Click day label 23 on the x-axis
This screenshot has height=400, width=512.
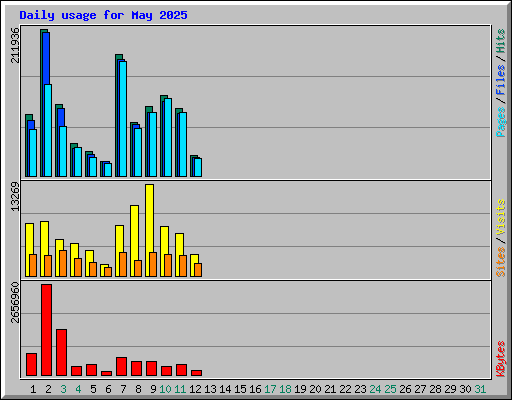click(360, 389)
